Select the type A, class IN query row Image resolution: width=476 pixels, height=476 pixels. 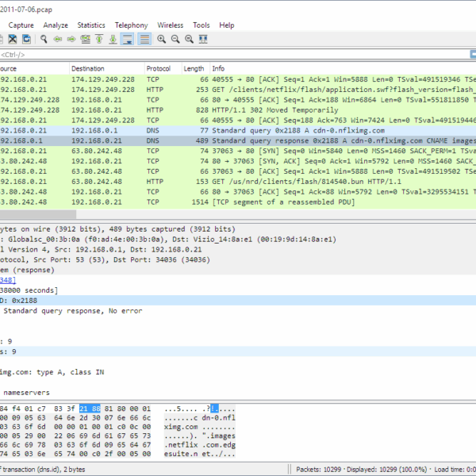(238, 372)
